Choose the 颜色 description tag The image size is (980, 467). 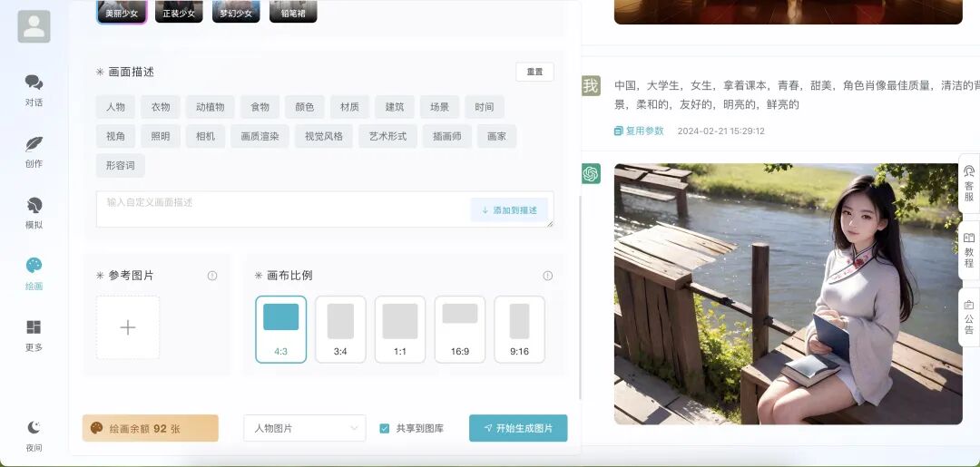click(x=305, y=107)
